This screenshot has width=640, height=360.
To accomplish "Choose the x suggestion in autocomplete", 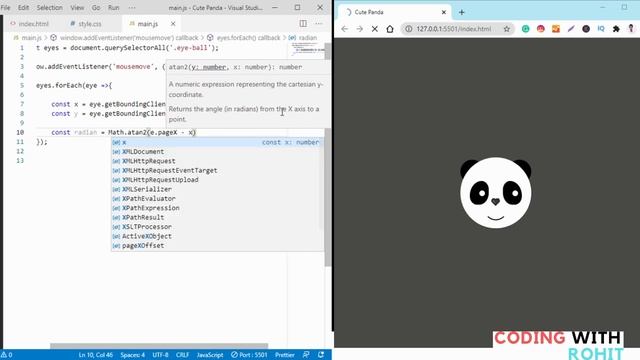I will pyautogui.click(x=217, y=142).
